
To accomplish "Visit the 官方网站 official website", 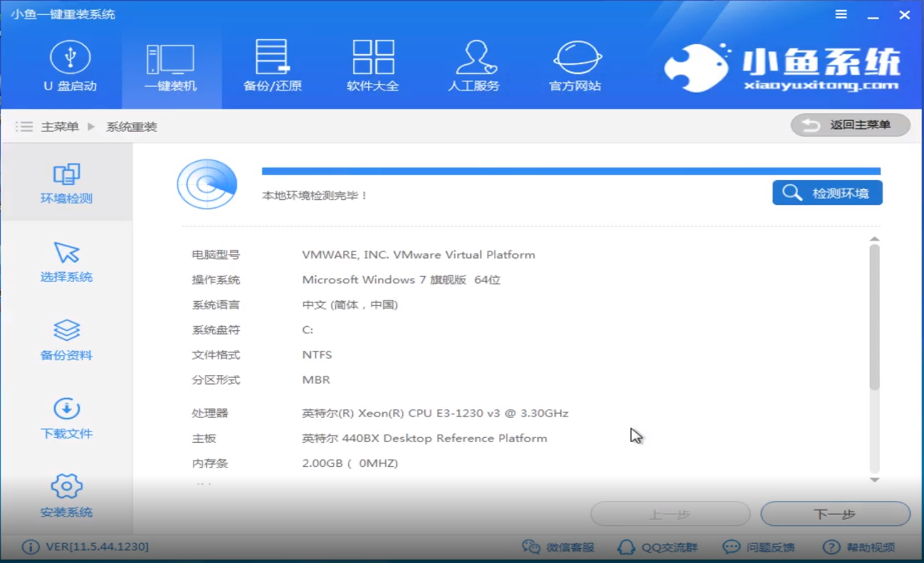I will tap(576, 65).
